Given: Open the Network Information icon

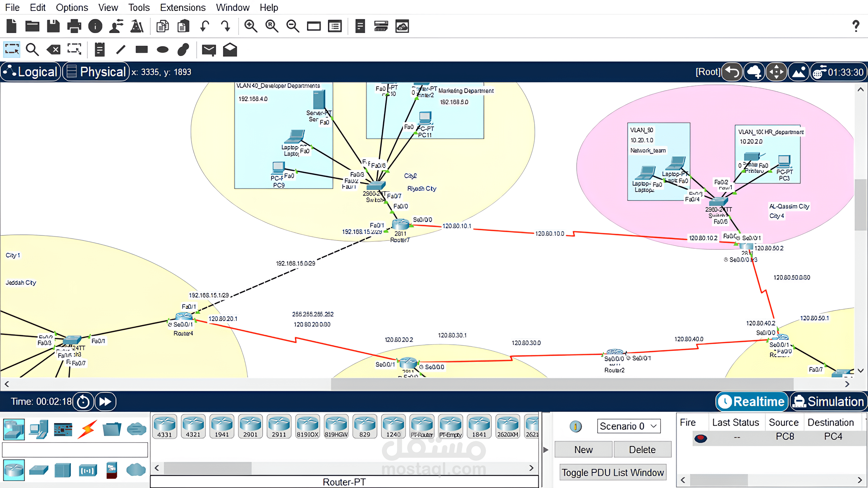Looking at the screenshot, I should tap(95, 26).
